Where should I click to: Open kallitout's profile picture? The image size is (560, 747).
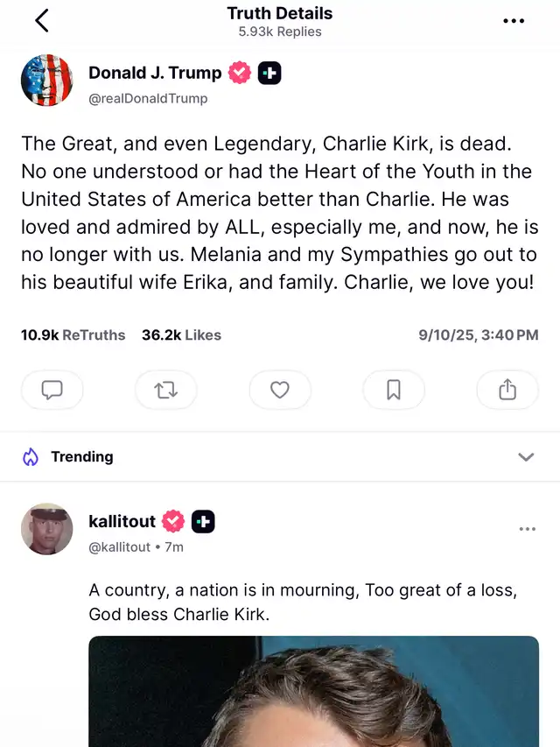click(x=46, y=529)
